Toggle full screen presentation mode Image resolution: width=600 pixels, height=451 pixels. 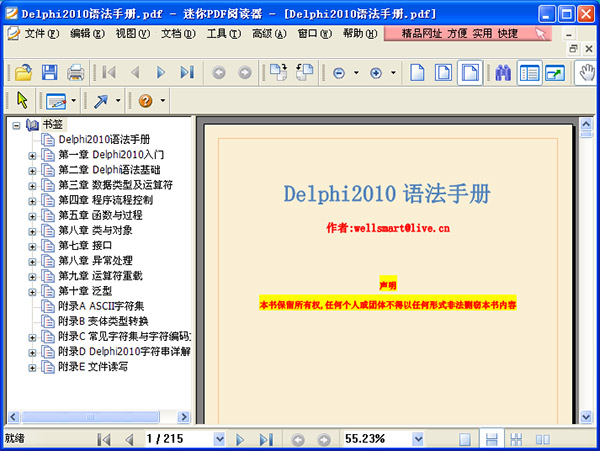(x=555, y=73)
